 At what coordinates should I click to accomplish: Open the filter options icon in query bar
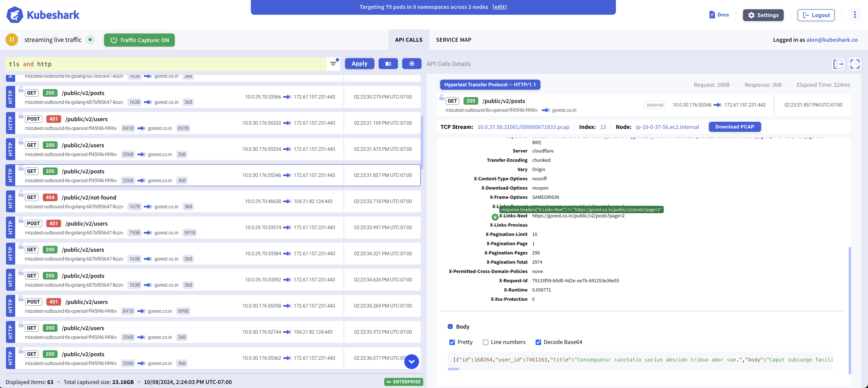[333, 64]
